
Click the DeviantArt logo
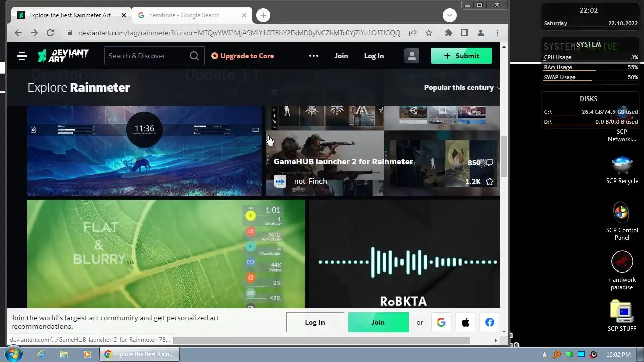coord(63,56)
